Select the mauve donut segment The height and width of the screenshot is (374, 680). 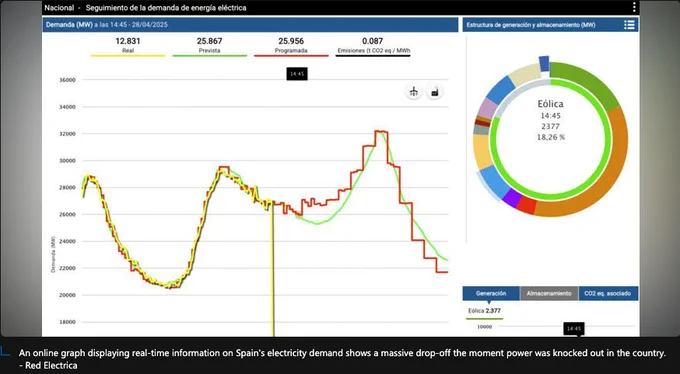click(485, 108)
